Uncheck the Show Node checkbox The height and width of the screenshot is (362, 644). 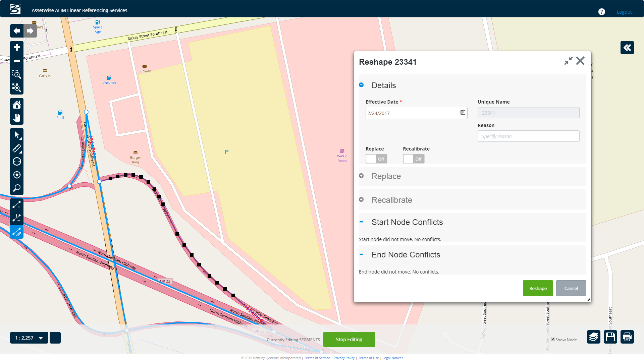tap(553, 339)
